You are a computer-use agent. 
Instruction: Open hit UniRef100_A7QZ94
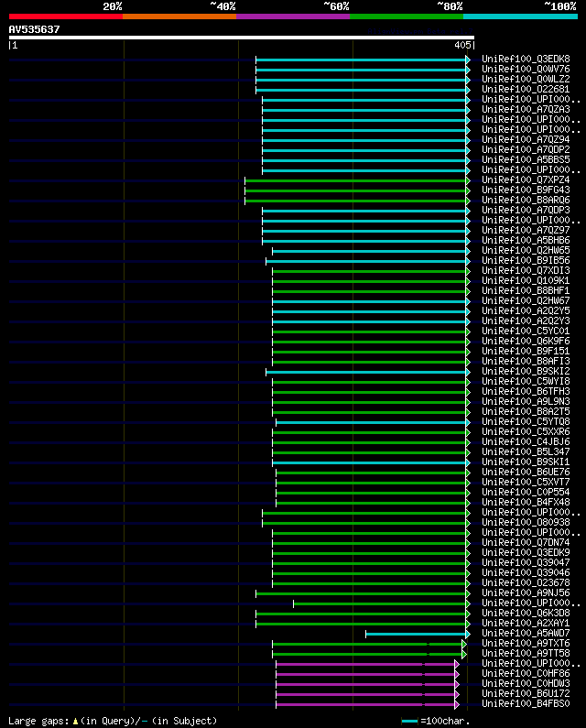526,140
